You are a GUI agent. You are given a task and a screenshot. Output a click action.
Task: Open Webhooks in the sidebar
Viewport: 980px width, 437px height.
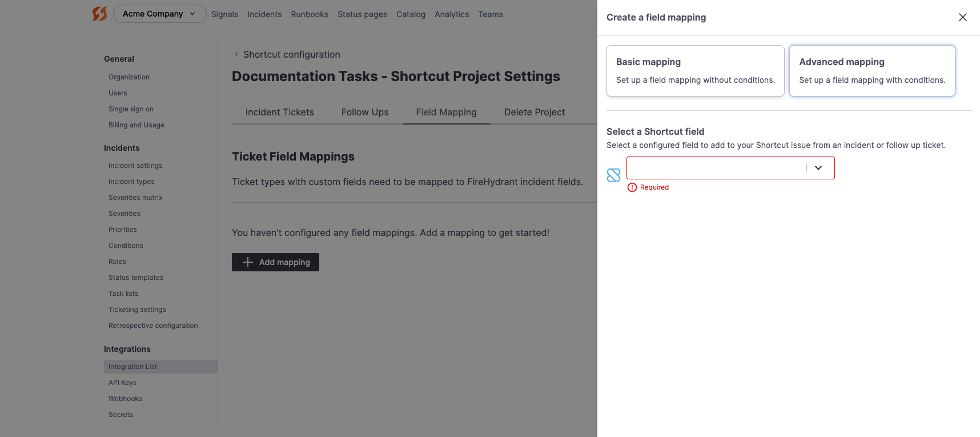pos(125,399)
